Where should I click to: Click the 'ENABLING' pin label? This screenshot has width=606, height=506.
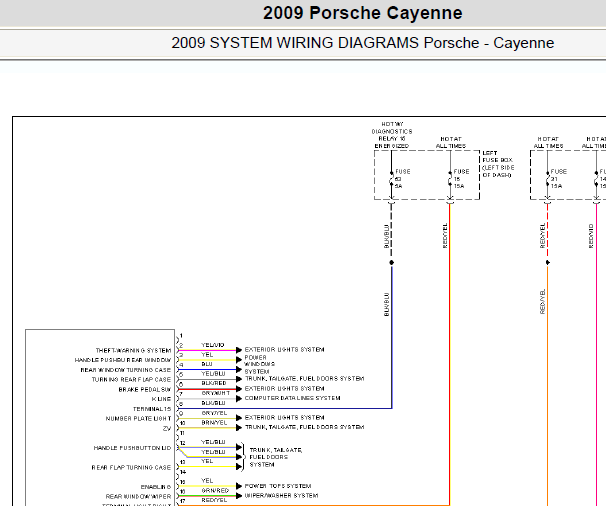[x=156, y=487]
